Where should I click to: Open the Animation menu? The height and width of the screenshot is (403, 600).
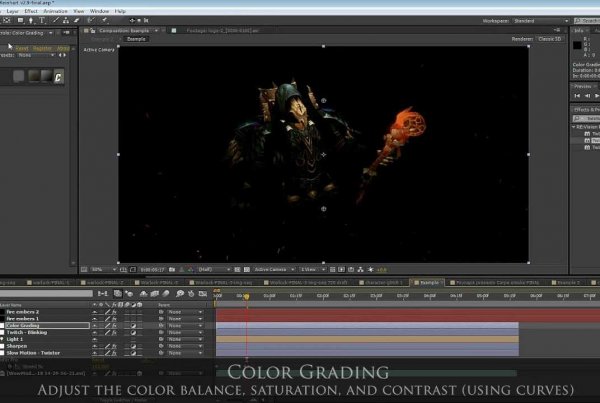point(55,11)
